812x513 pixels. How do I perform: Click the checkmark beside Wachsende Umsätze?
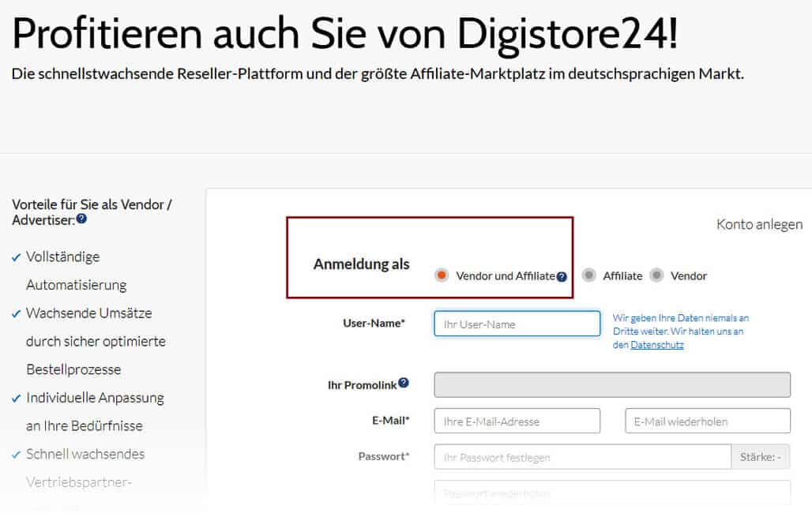pyautogui.click(x=16, y=313)
